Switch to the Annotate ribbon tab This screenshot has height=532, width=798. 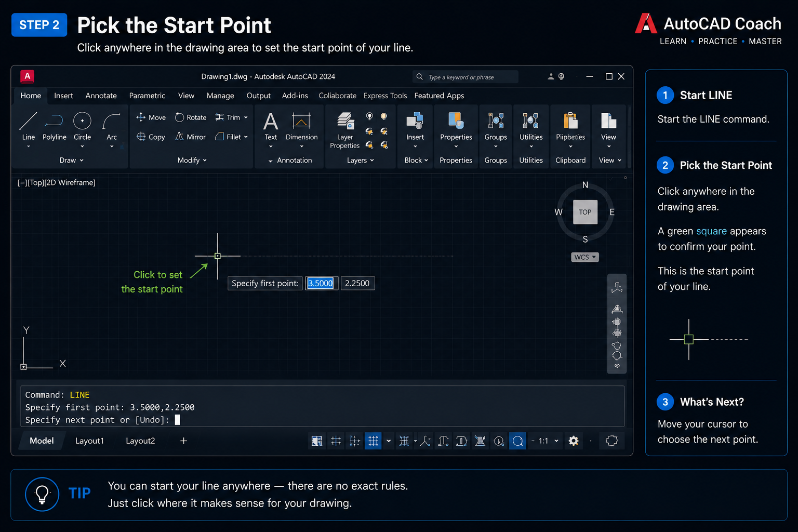pos(101,96)
